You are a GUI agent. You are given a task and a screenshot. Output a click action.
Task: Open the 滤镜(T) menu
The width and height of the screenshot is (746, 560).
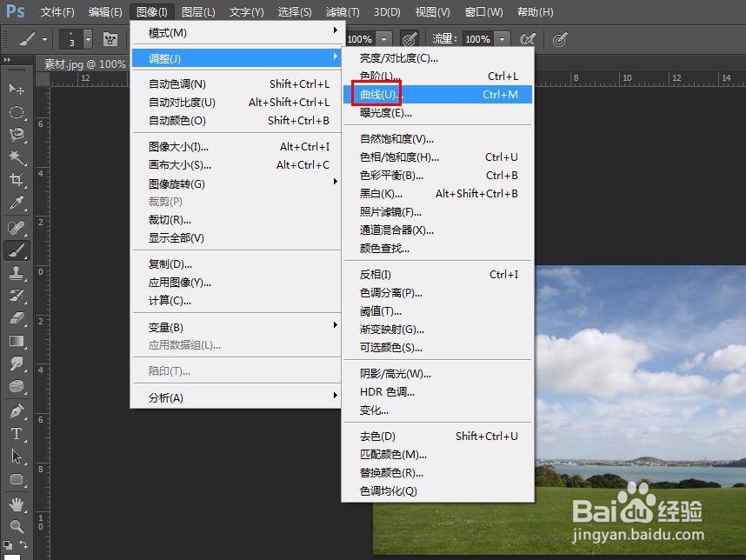pos(343,12)
